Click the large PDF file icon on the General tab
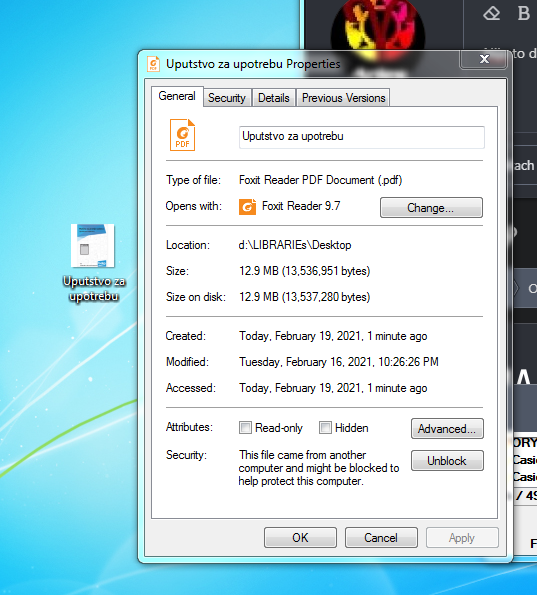537x595 pixels. (x=182, y=135)
